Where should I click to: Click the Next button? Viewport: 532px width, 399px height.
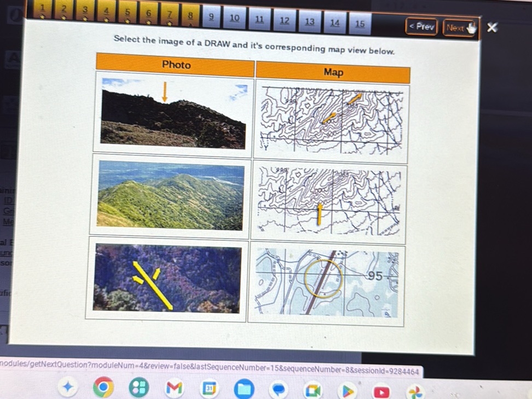click(459, 26)
